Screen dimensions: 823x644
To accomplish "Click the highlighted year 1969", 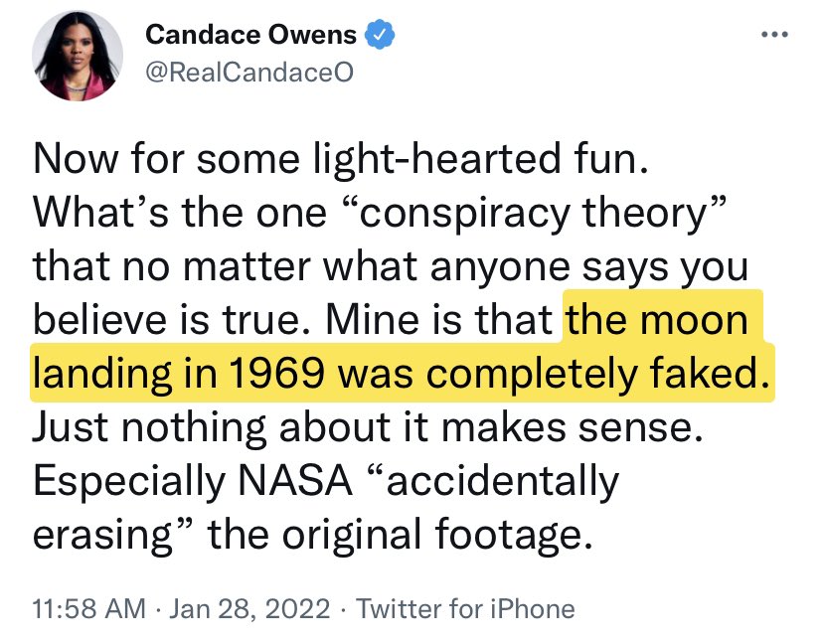I will [276, 373].
